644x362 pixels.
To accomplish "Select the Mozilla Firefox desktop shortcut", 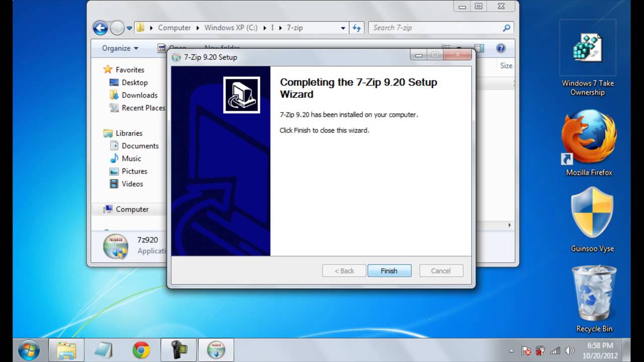I will click(589, 143).
